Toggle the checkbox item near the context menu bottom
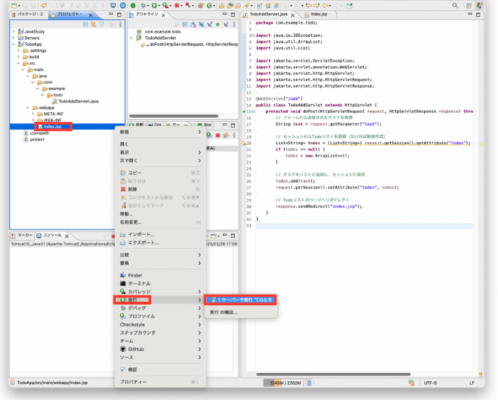This screenshot has width=498, height=400. [128, 369]
